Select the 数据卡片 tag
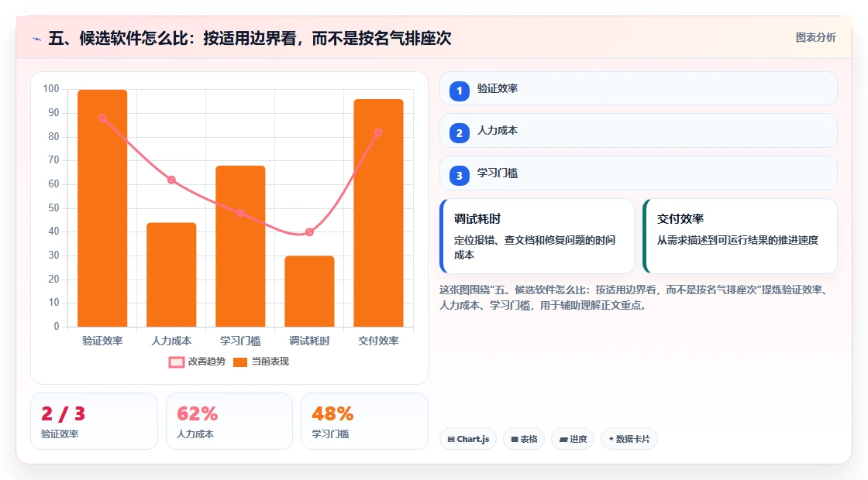 tap(629, 439)
